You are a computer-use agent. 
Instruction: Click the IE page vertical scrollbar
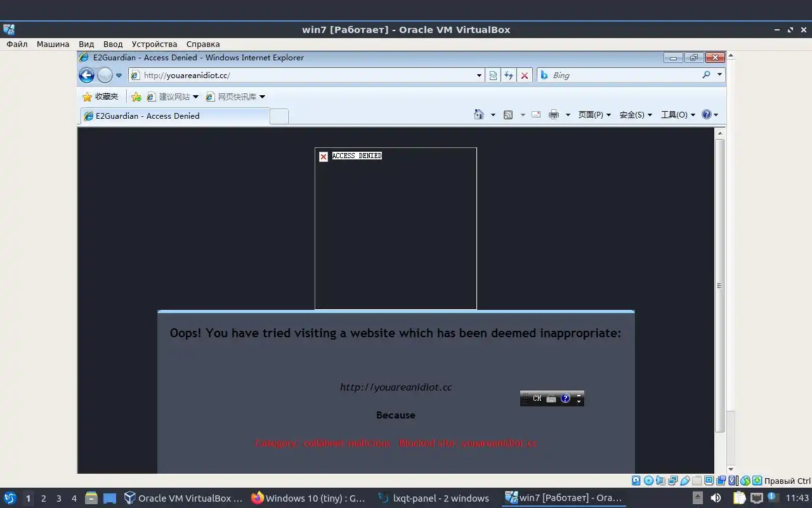[720, 286]
